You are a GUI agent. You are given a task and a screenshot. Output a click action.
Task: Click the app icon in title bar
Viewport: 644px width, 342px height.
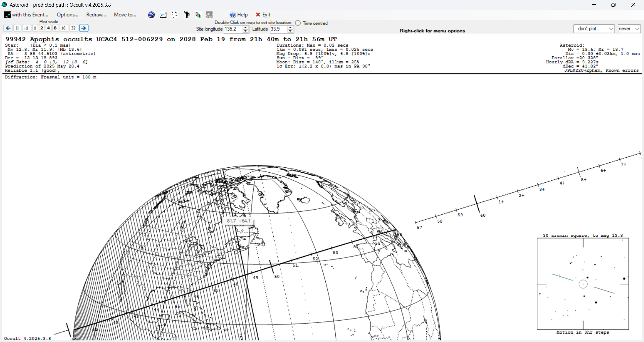tap(4, 5)
